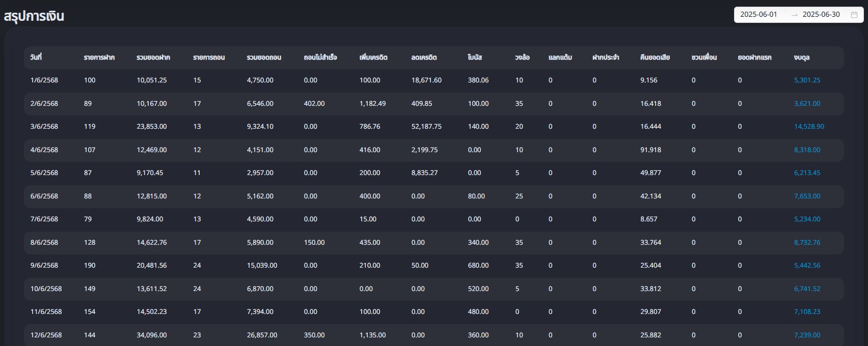Open balance 8,732.76 on 8/6/2568 row
Viewport: 868px width, 346px height.
click(807, 243)
